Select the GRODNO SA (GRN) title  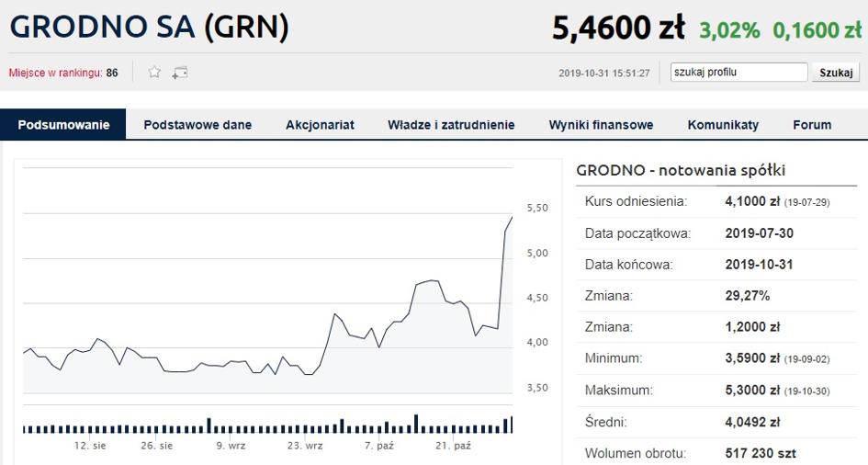tap(149, 28)
